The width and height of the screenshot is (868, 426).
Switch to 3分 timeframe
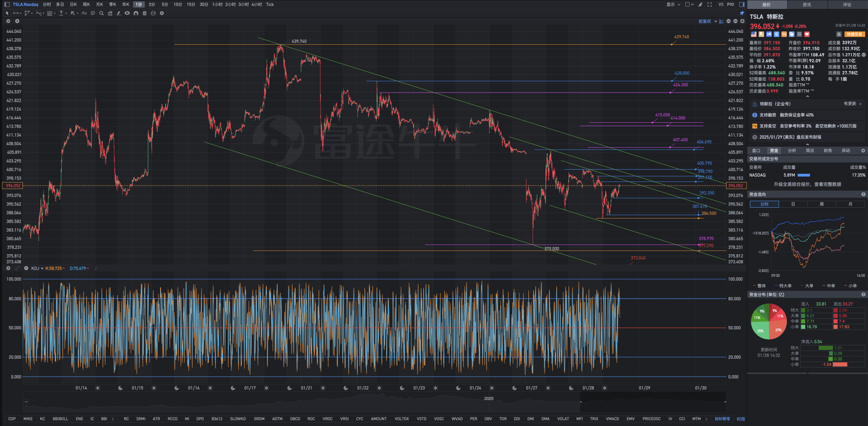click(x=152, y=4)
